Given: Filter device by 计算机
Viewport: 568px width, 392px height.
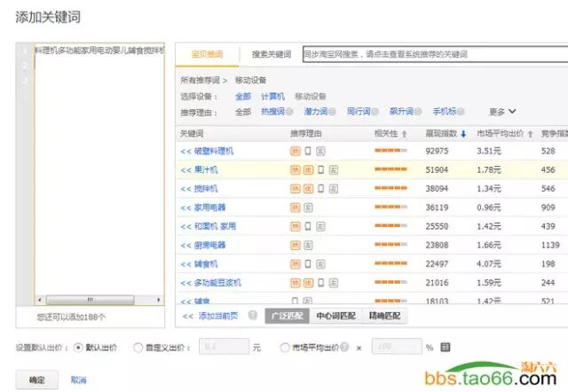Looking at the screenshot, I should [x=272, y=97].
